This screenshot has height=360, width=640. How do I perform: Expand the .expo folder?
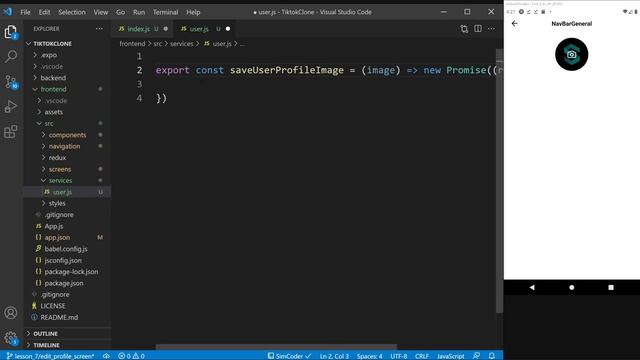coord(49,55)
